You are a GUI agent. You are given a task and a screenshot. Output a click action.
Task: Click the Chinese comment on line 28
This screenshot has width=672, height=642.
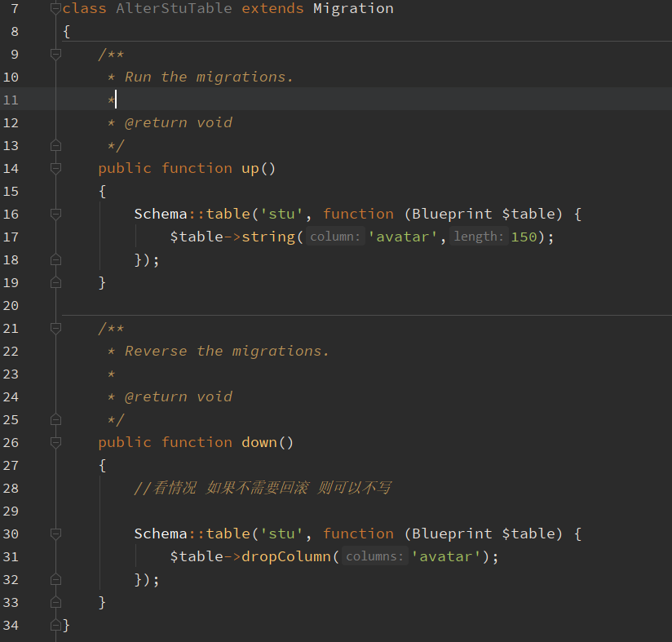[263, 489]
